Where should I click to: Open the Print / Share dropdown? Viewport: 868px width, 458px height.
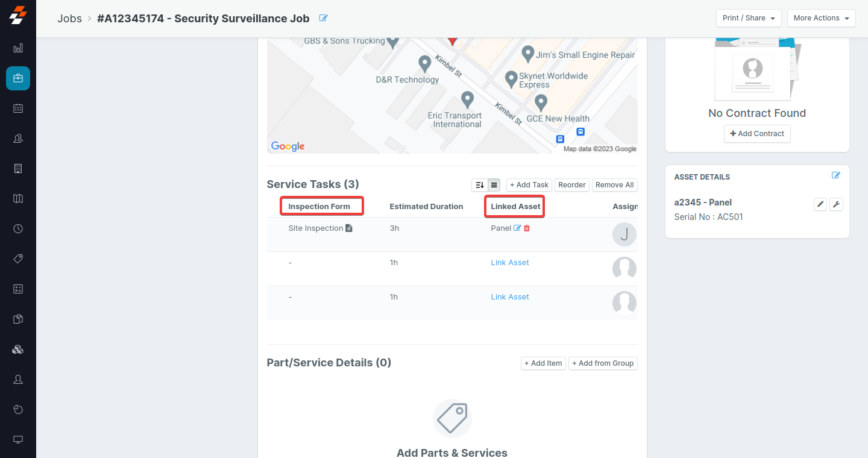point(749,18)
